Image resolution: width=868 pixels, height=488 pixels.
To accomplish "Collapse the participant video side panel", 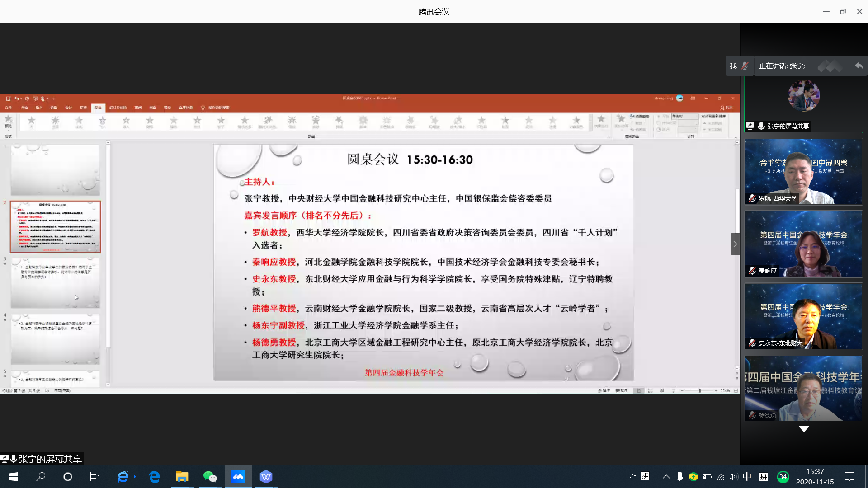I will (x=735, y=244).
